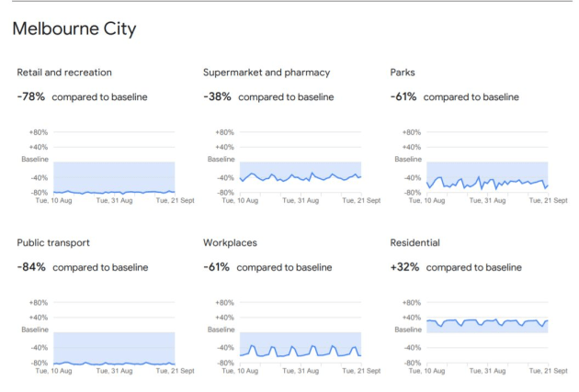Select the -78% retail value
Viewport: 579px width, 392px height.
[32, 96]
